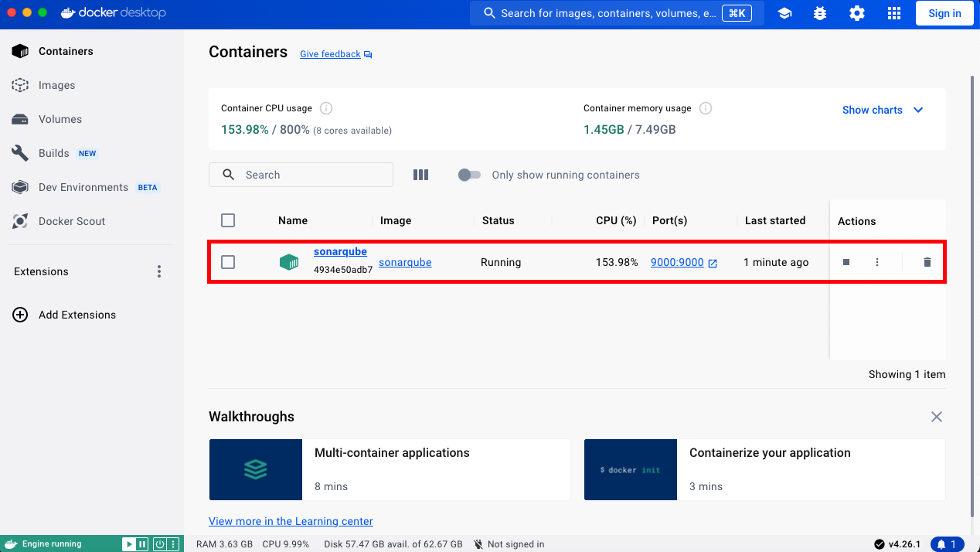Click the Engine running whale icon
Viewport: 980px width, 552px height.
coord(12,544)
